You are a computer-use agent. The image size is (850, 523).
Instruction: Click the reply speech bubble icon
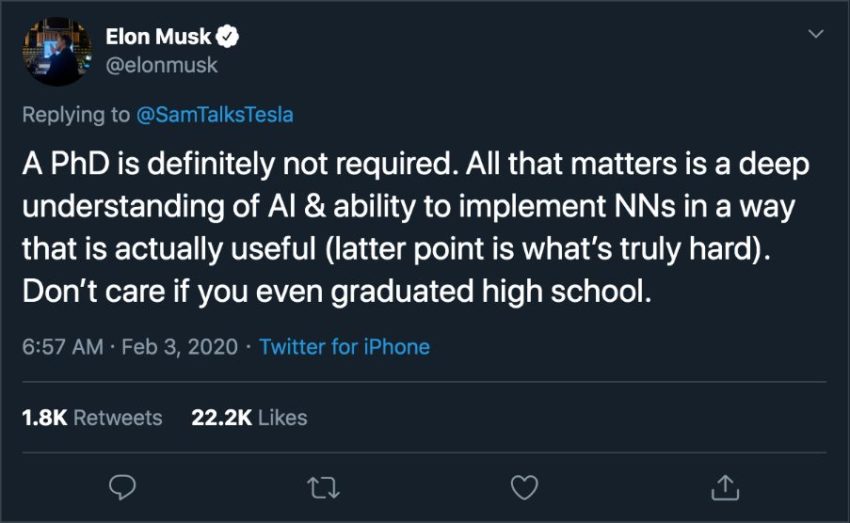tap(122, 486)
